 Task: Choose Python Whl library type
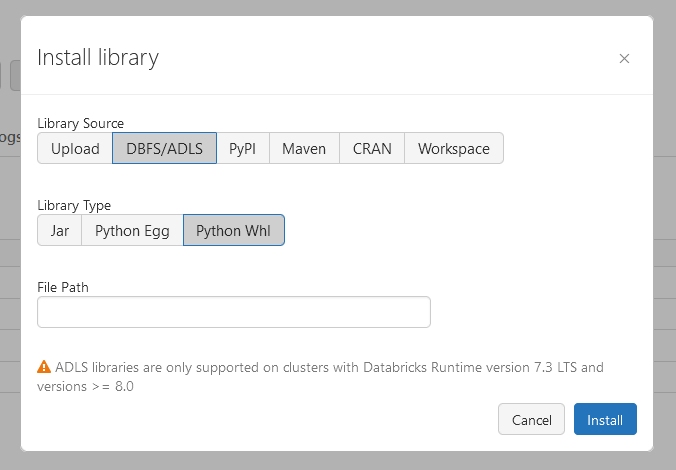[233, 230]
